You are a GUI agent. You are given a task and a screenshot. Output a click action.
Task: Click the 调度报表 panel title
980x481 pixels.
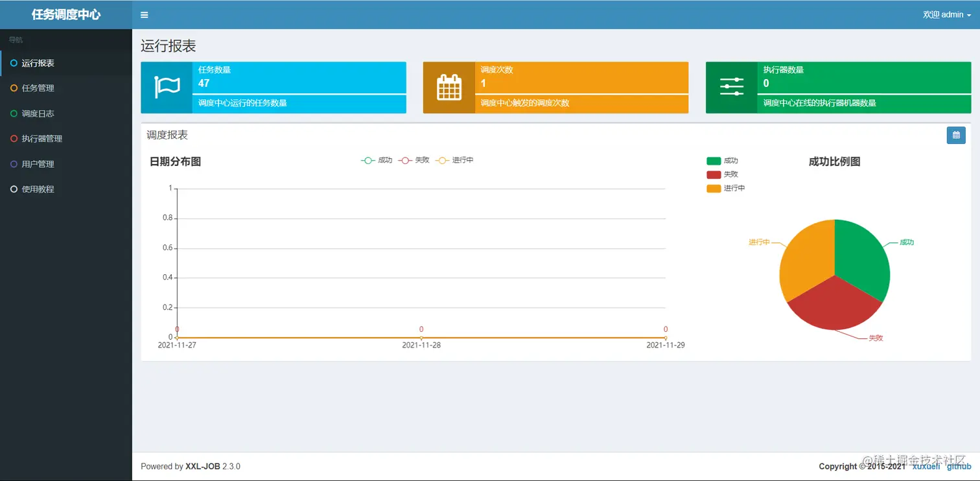point(167,135)
